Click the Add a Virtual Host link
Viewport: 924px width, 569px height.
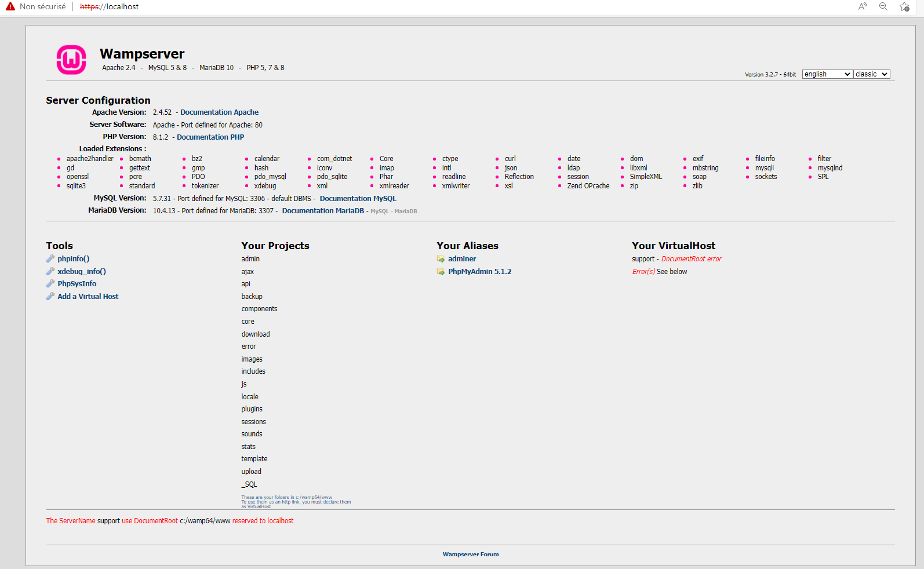click(88, 297)
